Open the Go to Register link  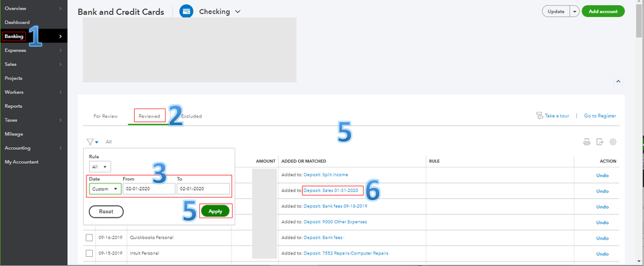tap(600, 116)
